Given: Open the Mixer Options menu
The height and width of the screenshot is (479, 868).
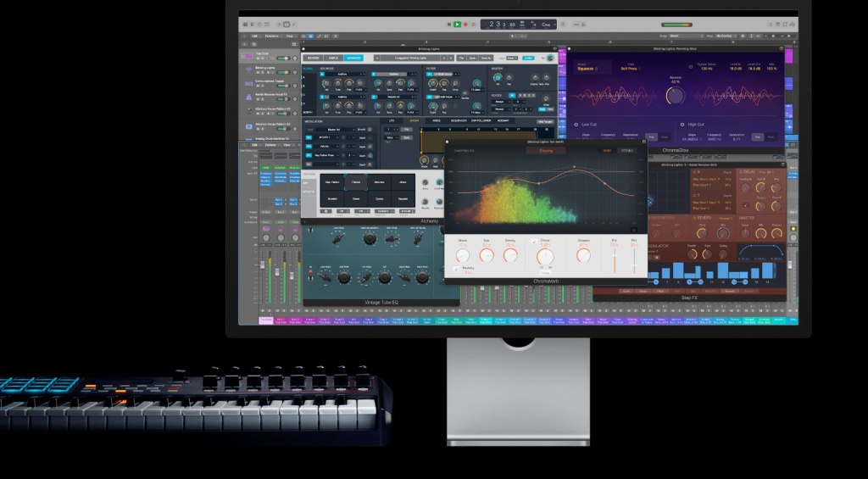Looking at the screenshot, I should coord(270,145).
